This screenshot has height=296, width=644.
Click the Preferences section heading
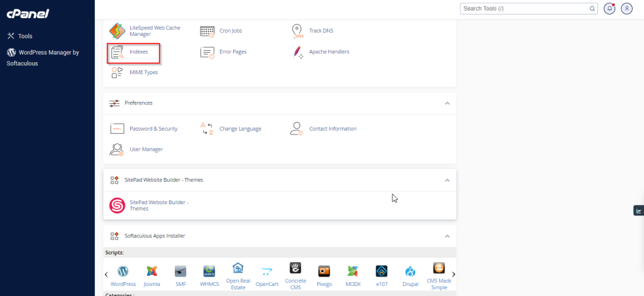pyautogui.click(x=138, y=103)
